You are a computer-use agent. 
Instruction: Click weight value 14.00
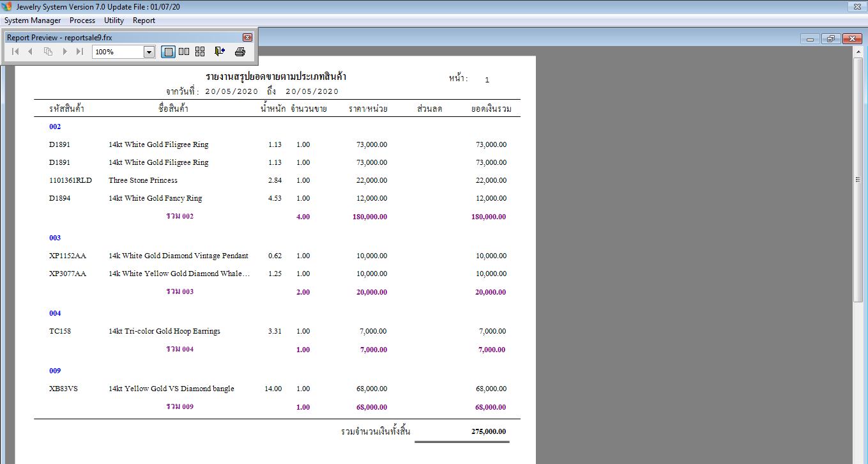click(x=273, y=389)
